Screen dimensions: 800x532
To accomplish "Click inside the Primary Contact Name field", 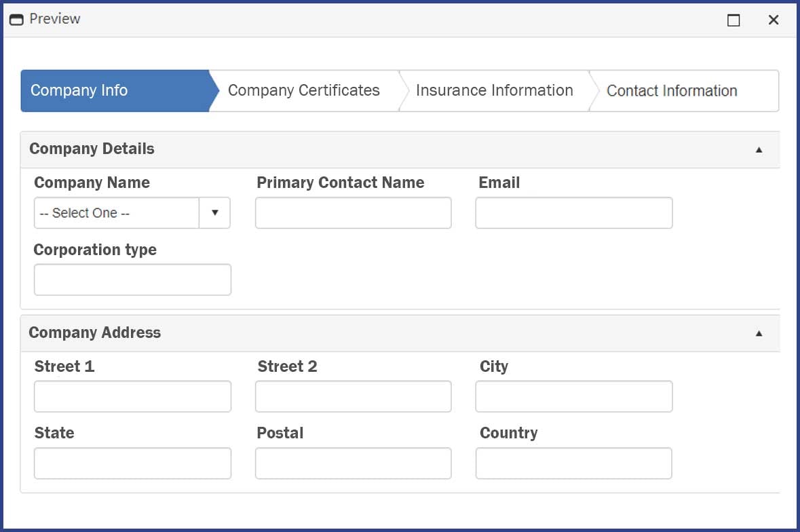I will [x=353, y=212].
